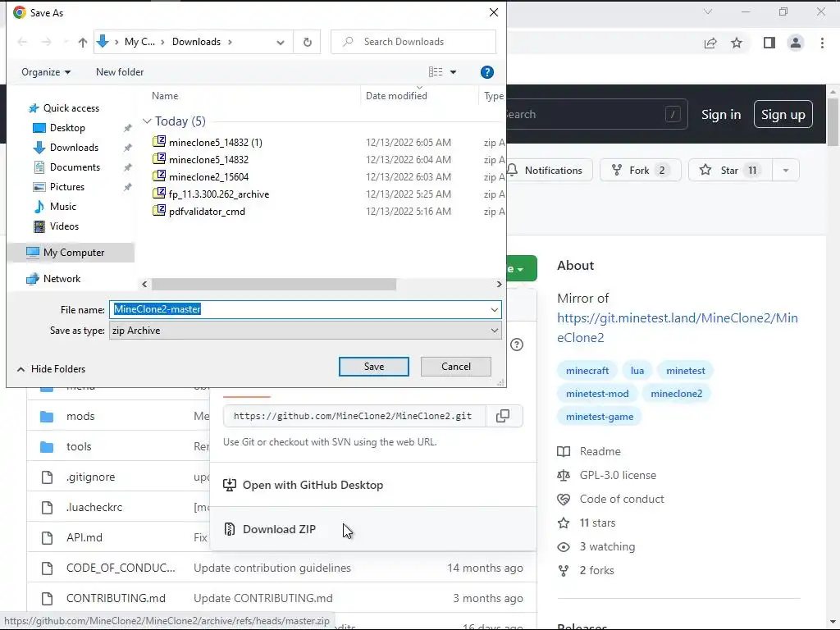Open Code of conduct link
Viewport: 840px width, 630px height.
(x=622, y=500)
